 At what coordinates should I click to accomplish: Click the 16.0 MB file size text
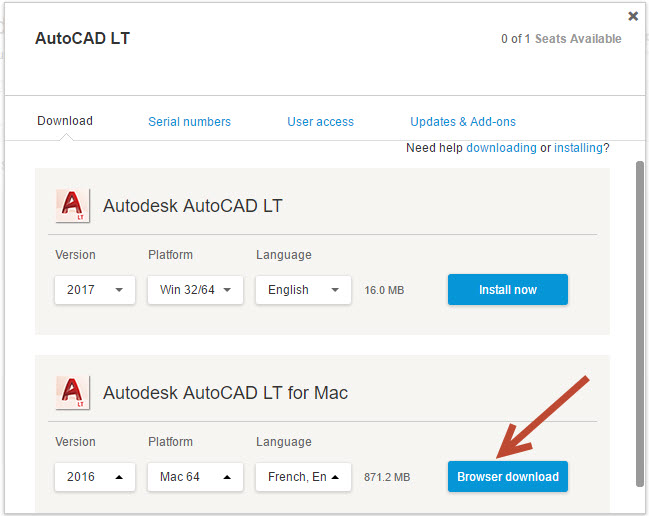[384, 290]
